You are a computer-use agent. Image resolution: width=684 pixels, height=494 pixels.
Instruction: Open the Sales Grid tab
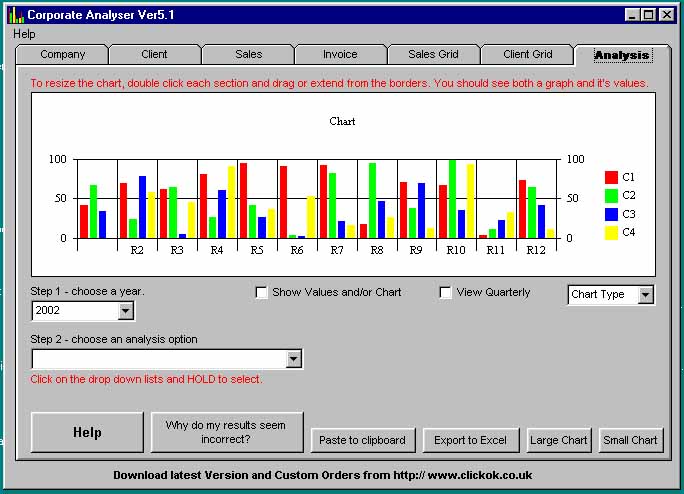(433, 55)
